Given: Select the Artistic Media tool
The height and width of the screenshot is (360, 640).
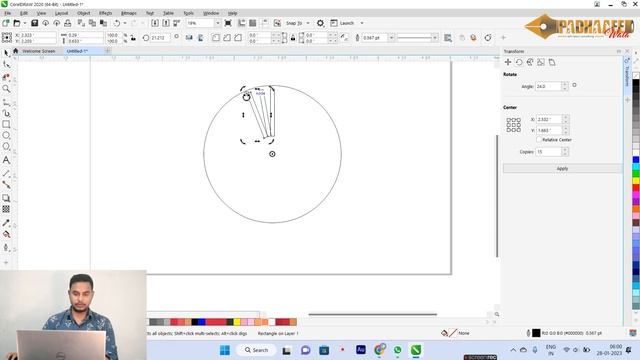Looking at the screenshot, I should pos(6,113).
